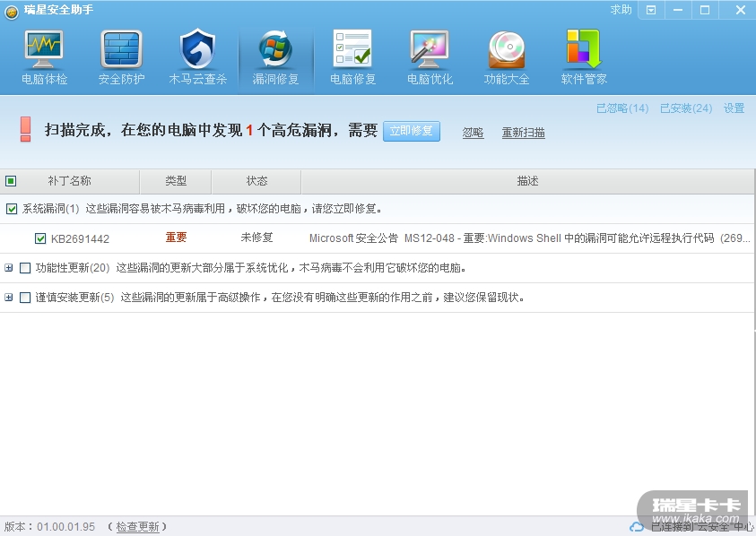Click the 立即修复 repair now button
This screenshot has width=756, height=536.
[412, 131]
